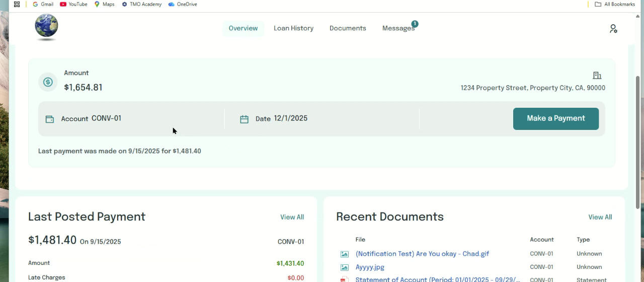
Task: Open the user account settings icon
Action: pyautogui.click(x=613, y=29)
